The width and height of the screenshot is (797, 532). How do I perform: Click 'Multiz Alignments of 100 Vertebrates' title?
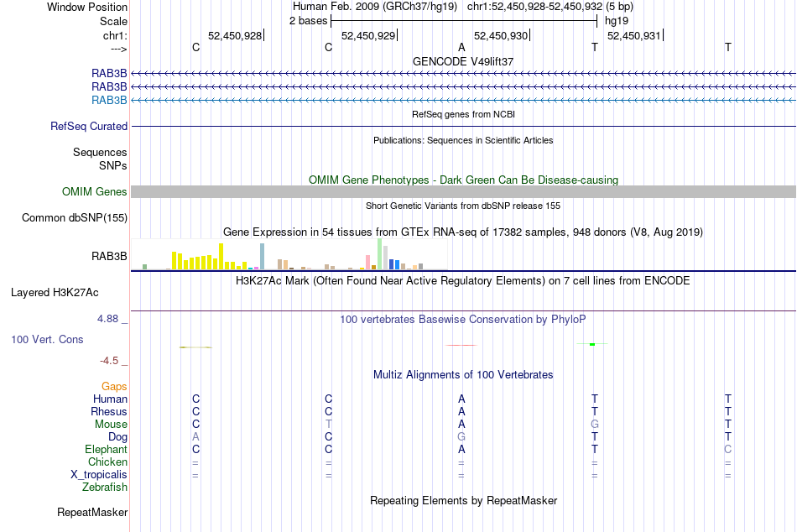463,375
